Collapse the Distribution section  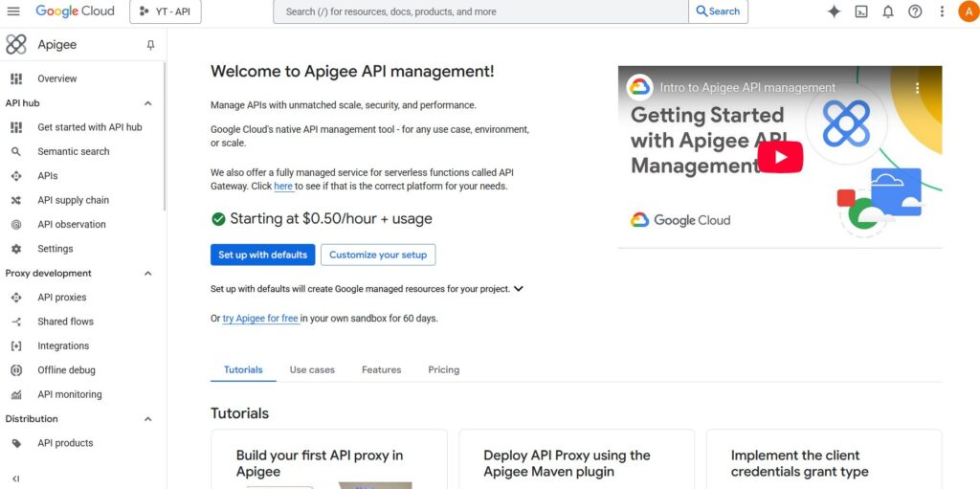[x=147, y=419]
